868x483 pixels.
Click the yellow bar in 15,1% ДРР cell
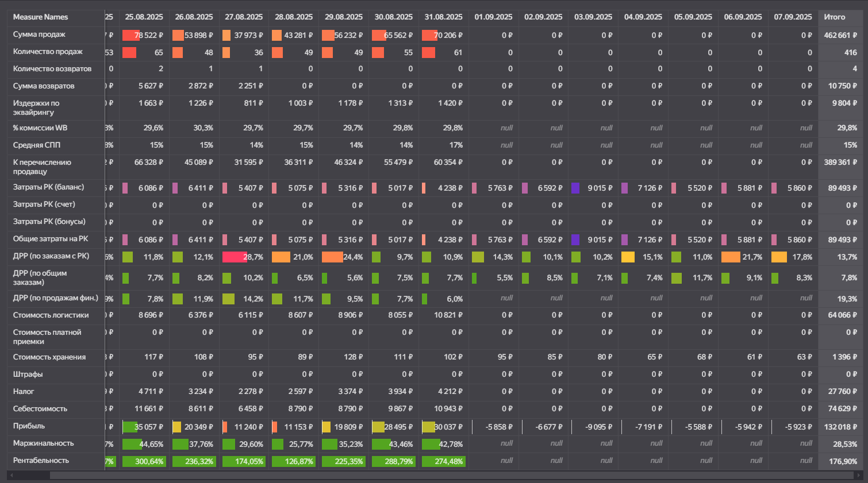click(x=628, y=257)
